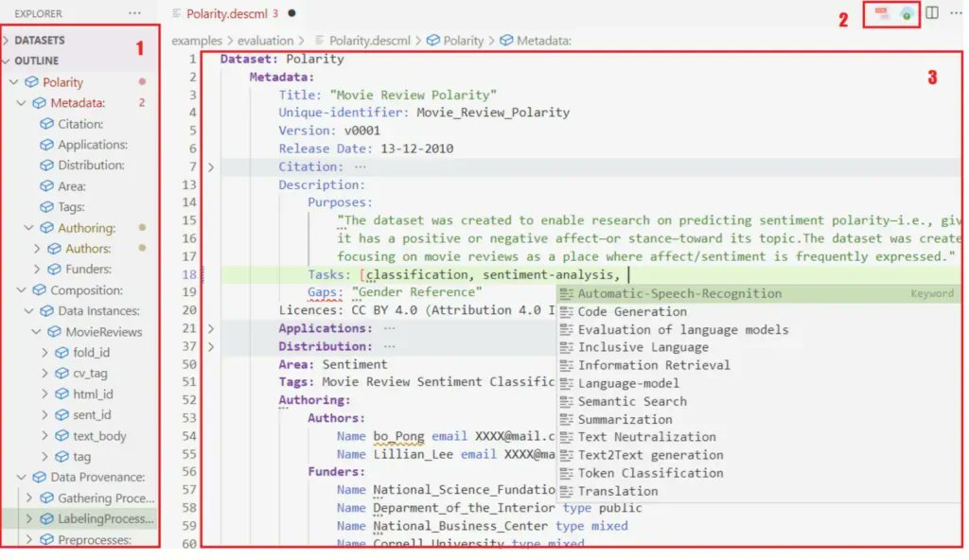Collapse the OUTLINE section
Image resolution: width=969 pixels, height=560 pixels.
click(7, 61)
